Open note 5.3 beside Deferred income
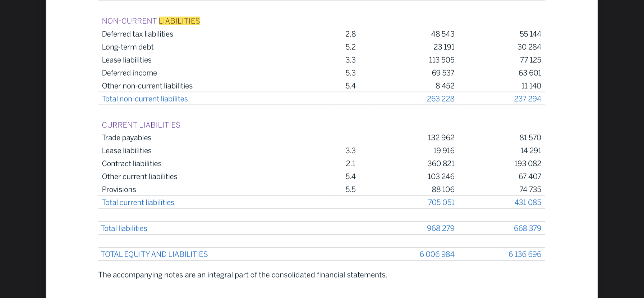 (x=350, y=73)
